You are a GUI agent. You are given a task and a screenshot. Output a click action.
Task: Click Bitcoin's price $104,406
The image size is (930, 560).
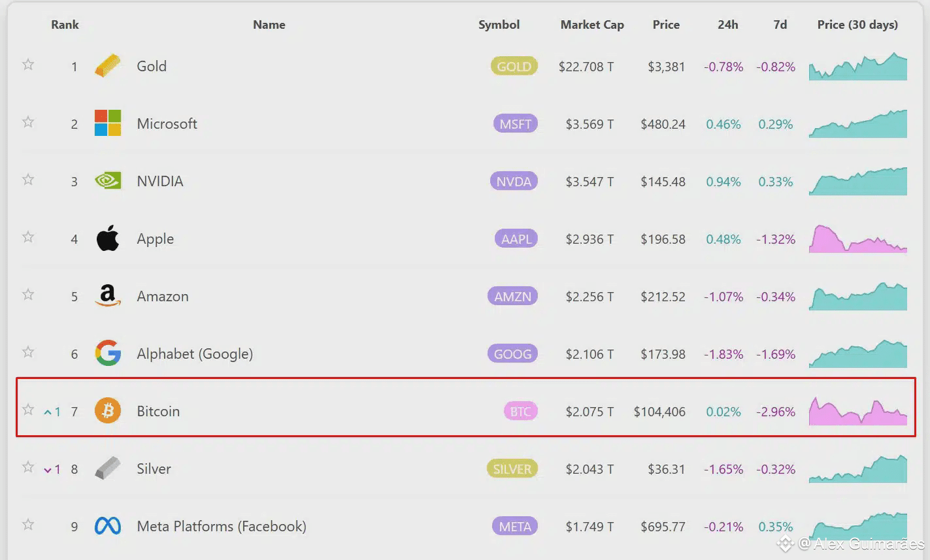click(x=659, y=412)
